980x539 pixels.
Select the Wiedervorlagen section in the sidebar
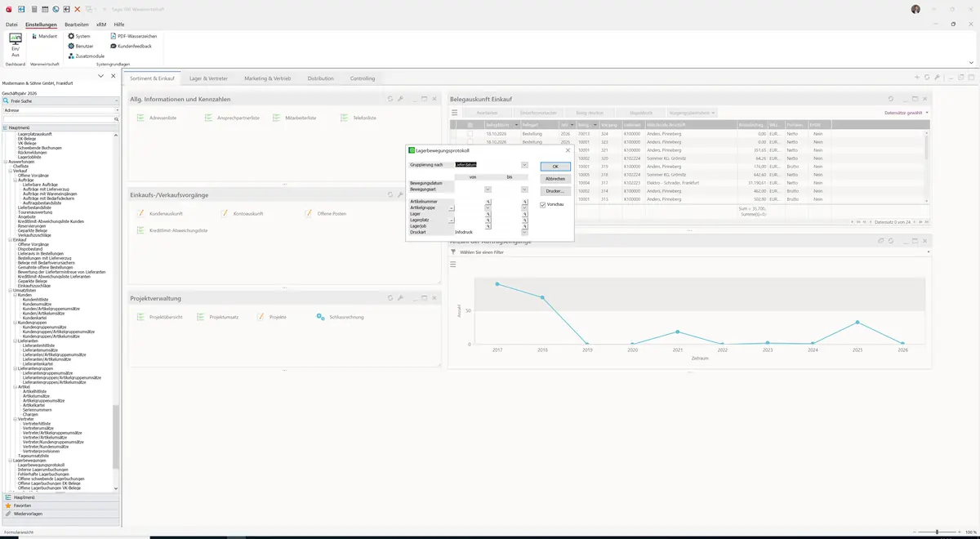62,514
